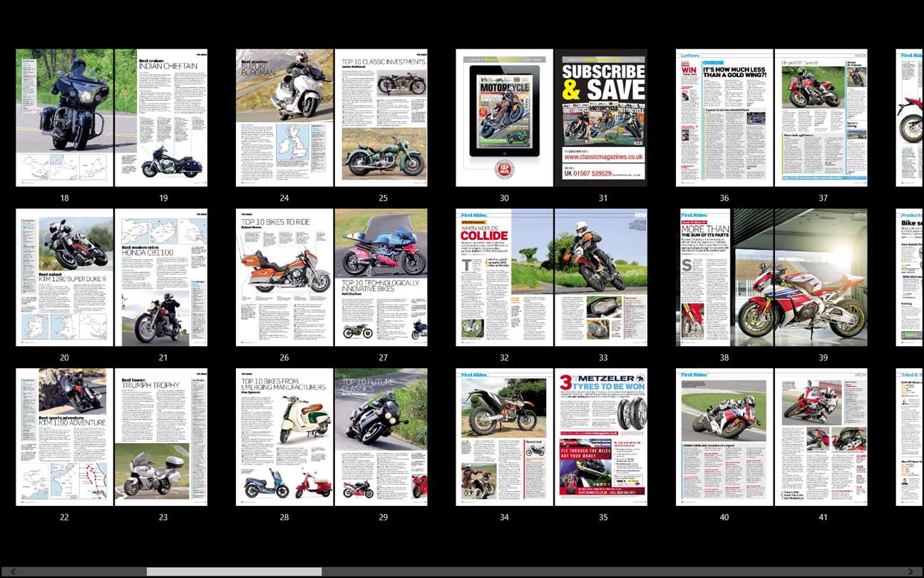Click the page number label '27'
924x578 pixels.
(384, 358)
